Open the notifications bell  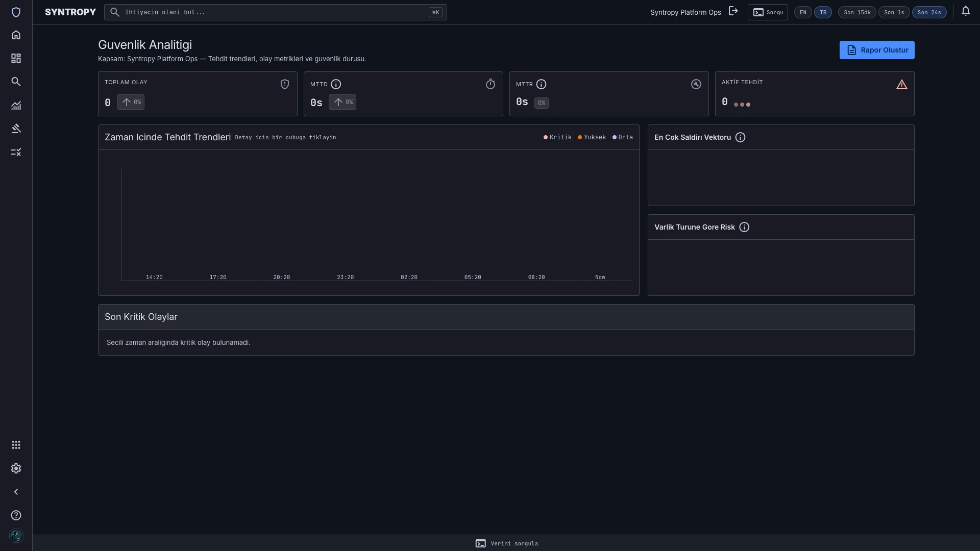tap(965, 11)
